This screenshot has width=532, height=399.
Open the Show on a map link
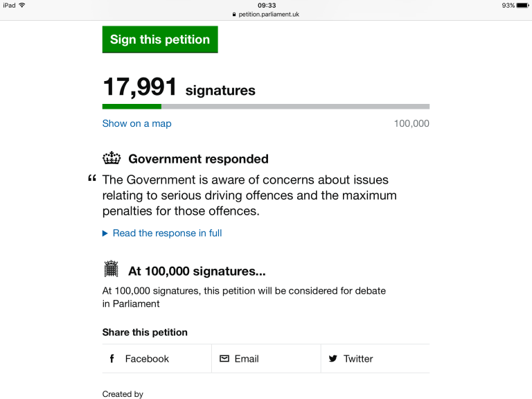(x=136, y=123)
